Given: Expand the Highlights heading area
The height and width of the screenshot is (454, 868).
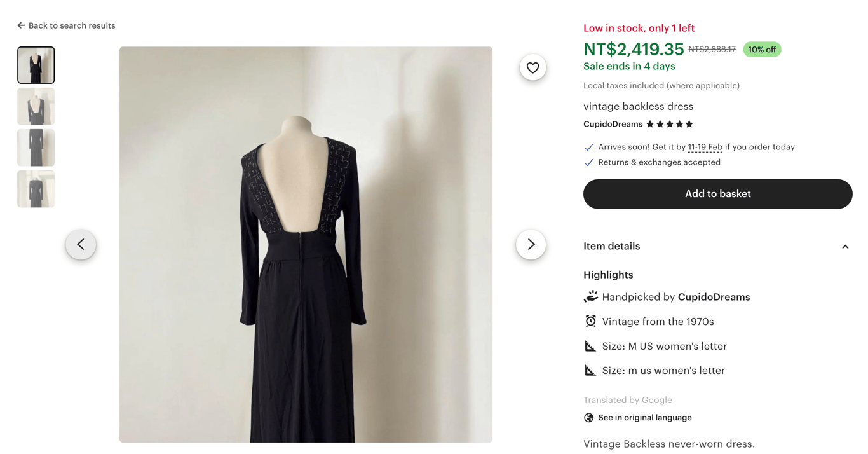Looking at the screenshot, I should coord(607,275).
